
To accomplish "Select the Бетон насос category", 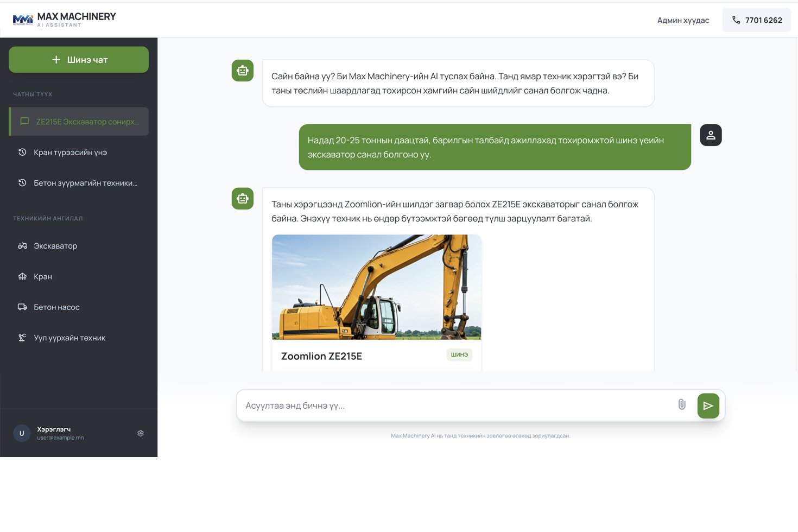I will (79, 307).
